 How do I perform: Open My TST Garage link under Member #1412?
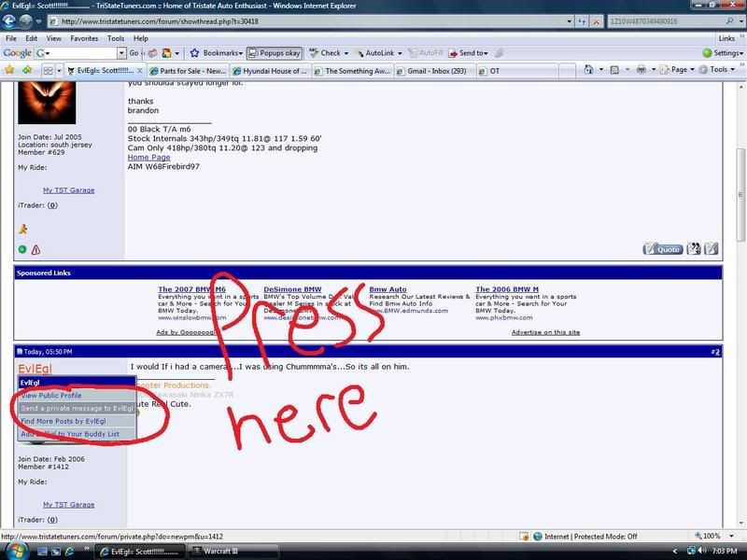pos(68,504)
